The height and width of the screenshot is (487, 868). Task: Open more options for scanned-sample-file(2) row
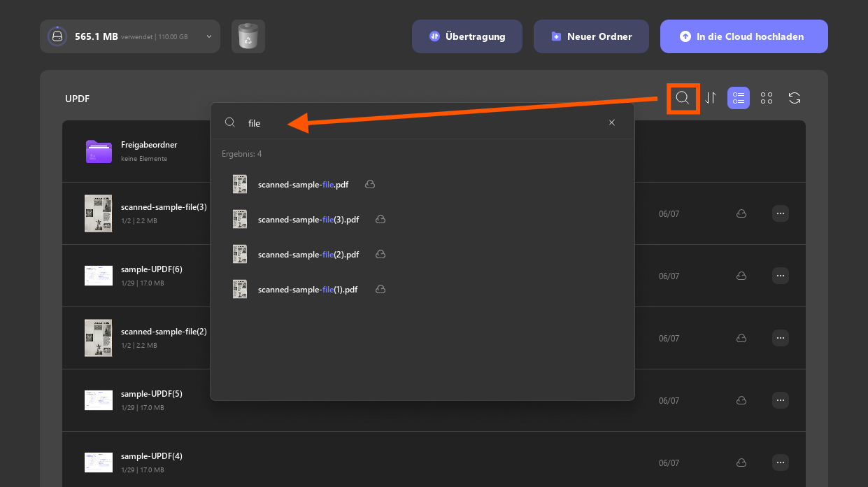781,338
